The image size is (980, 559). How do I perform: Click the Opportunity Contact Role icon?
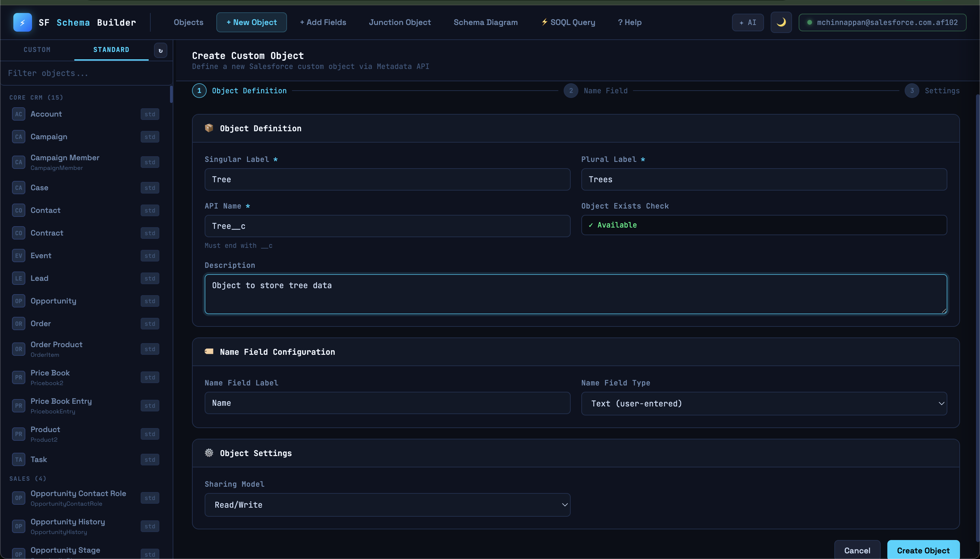[x=18, y=498]
